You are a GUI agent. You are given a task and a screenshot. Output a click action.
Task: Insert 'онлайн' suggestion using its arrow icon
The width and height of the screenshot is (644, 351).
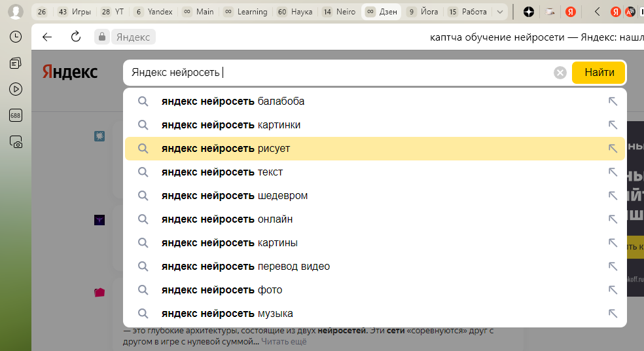(x=613, y=219)
